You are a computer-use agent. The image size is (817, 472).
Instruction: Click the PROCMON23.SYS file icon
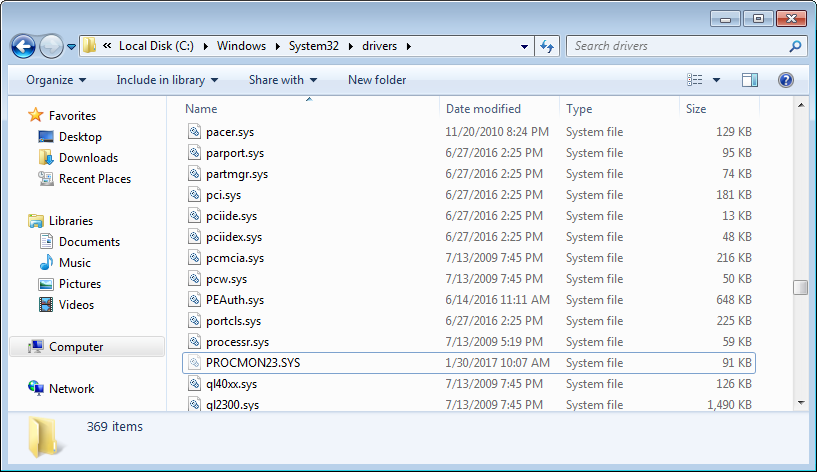point(196,363)
